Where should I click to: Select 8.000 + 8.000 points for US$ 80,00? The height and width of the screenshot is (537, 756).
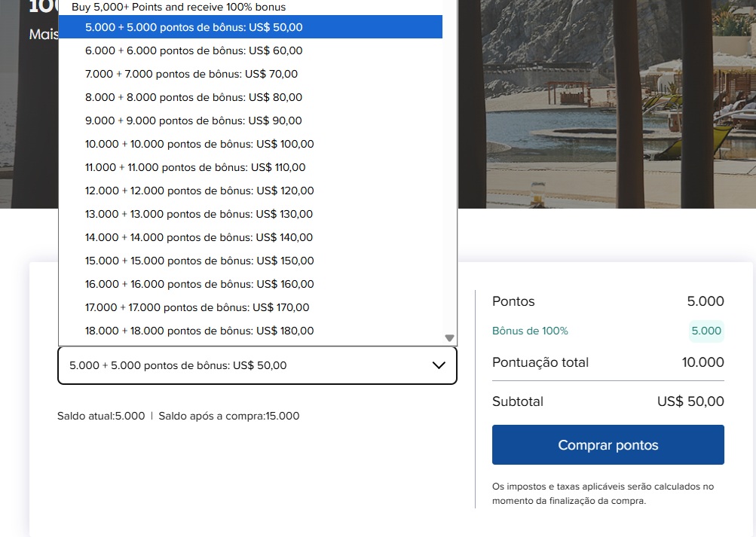(194, 97)
